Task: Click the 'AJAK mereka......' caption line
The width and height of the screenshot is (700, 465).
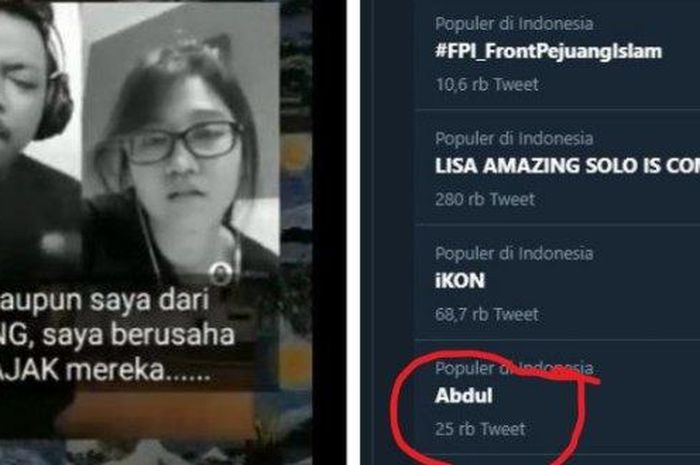Action: click(x=105, y=370)
